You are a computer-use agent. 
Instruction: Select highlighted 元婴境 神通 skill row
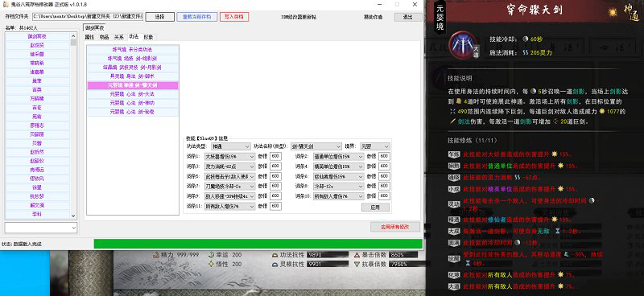133,85
